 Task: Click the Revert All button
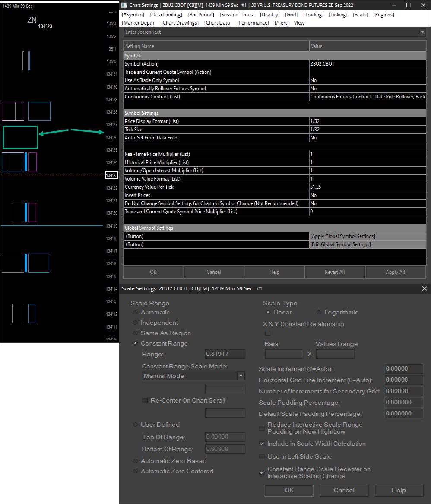pos(335,272)
